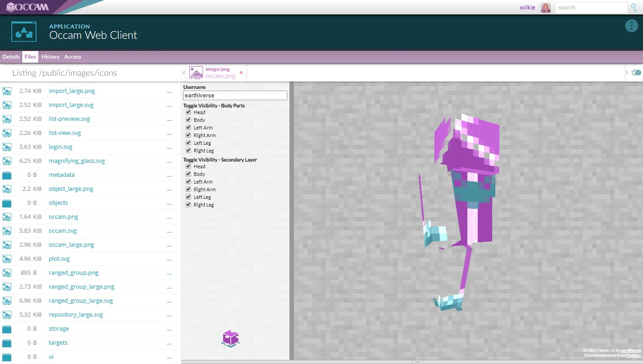Toggle Secondary Layer Left Leg visibility
Screen dimensions: 643x364
point(188,197)
